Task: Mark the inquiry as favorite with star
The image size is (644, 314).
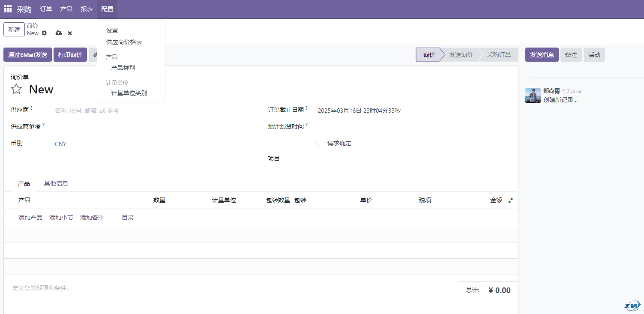Action: 16,89
